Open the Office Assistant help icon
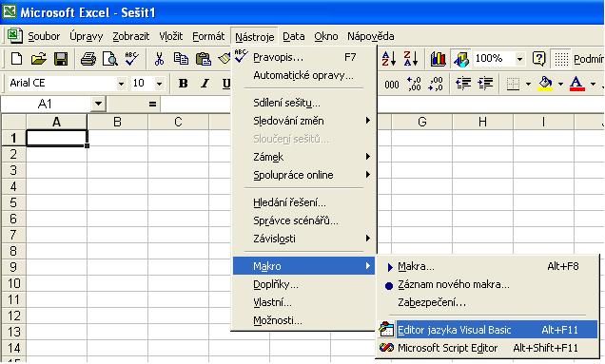 click(x=538, y=59)
